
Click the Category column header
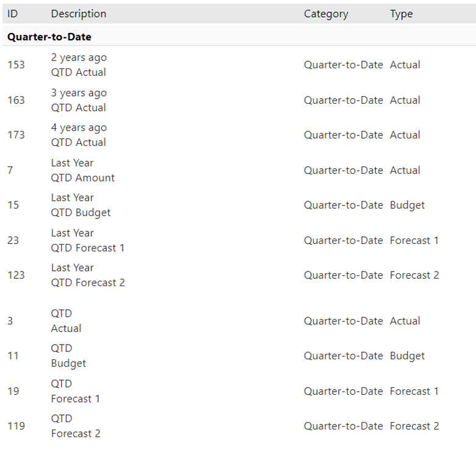coord(326,13)
